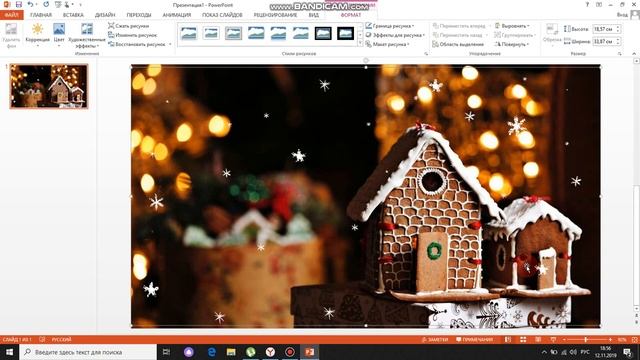Open File Explorer from the taskbar
Screen dimensions: 640x360
point(231,352)
